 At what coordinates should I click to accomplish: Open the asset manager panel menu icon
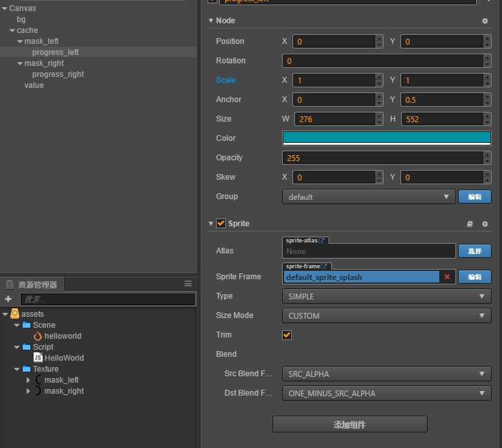click(x=188, y=284)
